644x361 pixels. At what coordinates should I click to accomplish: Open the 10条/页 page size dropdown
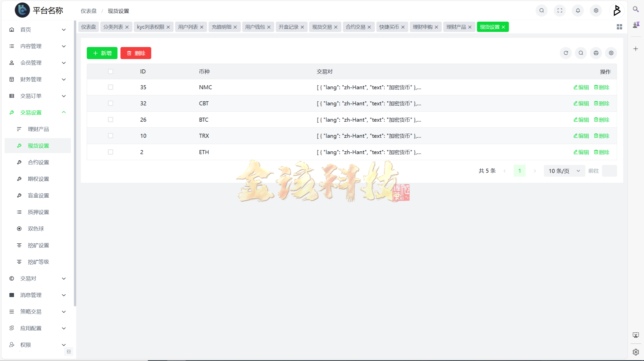coord(564,171)
